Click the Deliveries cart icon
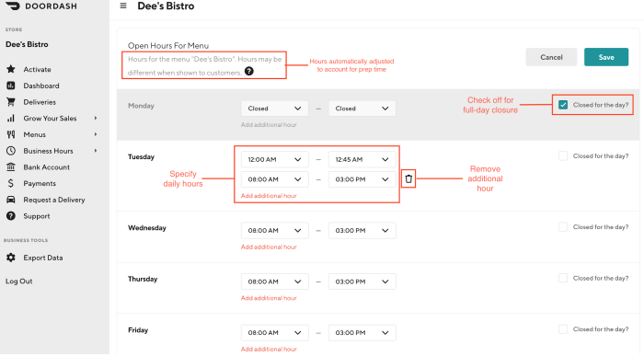Screen dimensions: 644x356 (11, 102)
